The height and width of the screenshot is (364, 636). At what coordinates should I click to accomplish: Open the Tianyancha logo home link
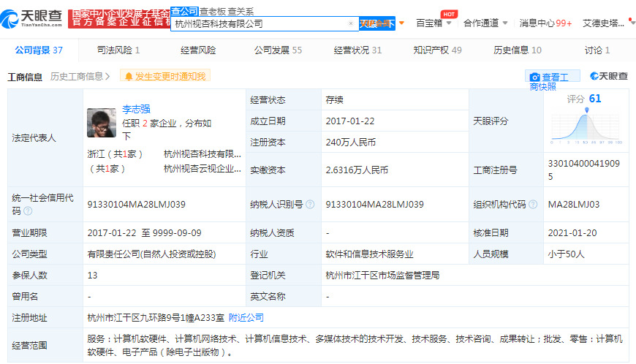point(31,19)
